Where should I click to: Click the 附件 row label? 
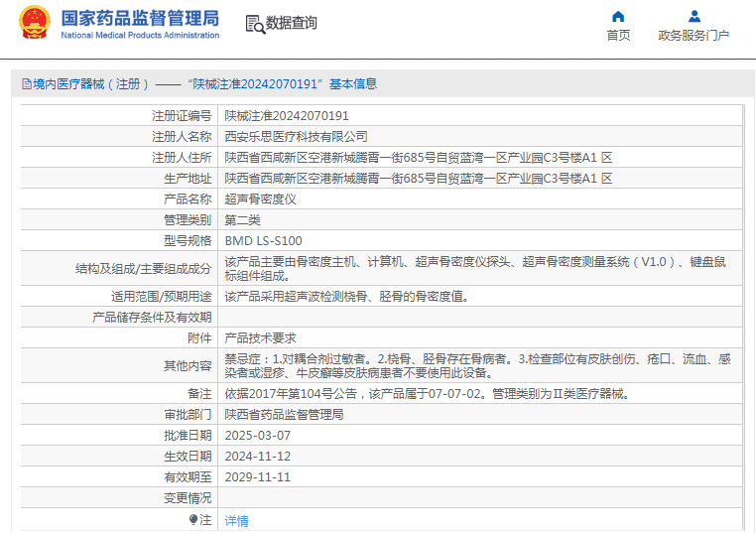[199, 338]
